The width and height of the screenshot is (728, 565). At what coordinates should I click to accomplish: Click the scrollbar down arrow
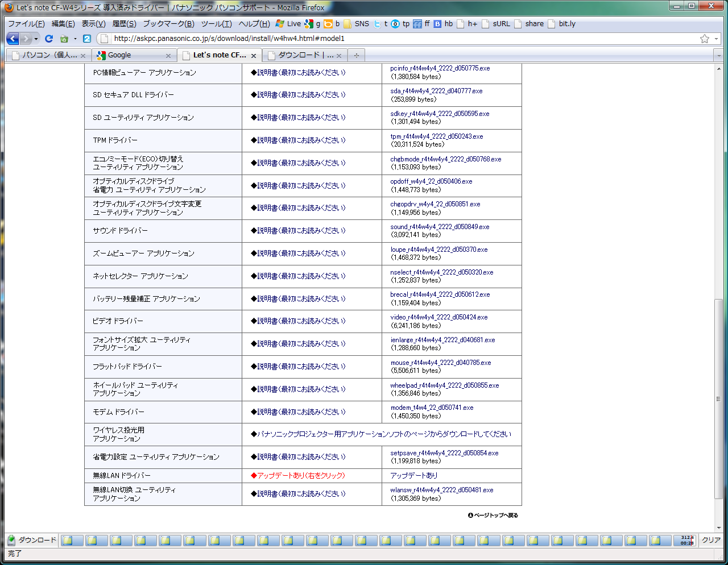pos(719,528)
